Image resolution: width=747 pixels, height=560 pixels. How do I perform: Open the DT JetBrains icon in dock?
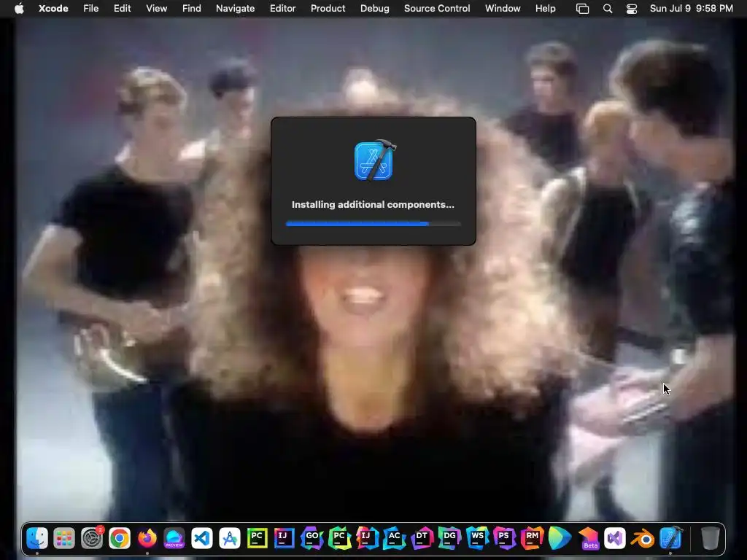422,539
